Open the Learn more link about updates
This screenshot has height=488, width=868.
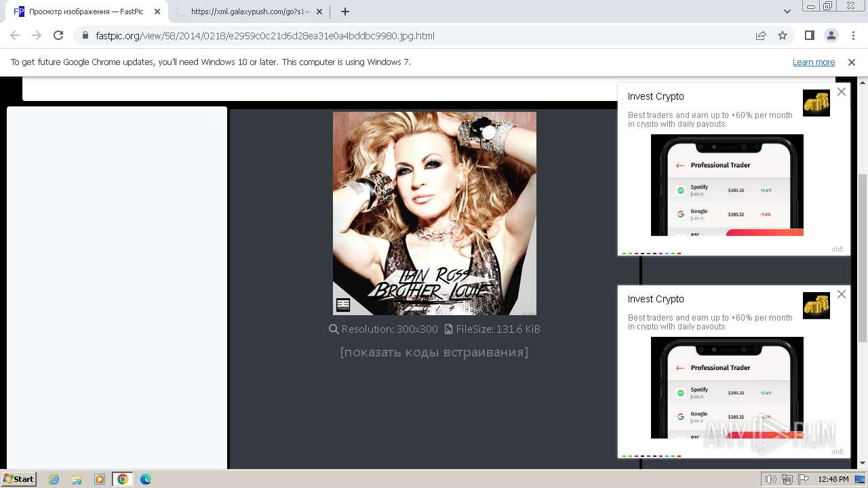(814, 62)
